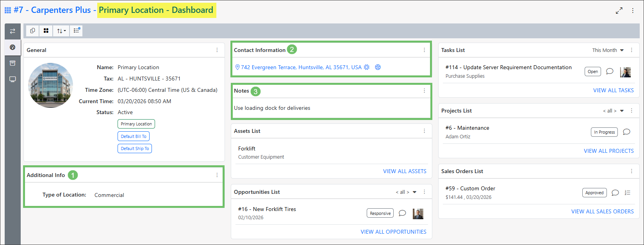The image size is (644, 245).
Task: Click the In Progress status badge
Action: [604, 132]
